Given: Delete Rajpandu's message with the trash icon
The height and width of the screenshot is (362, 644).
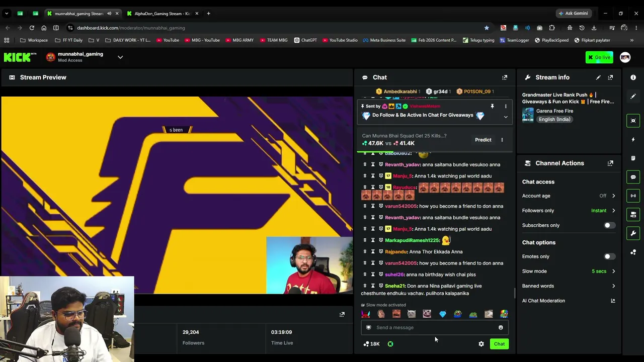Looking at the screenshot, I should click(365, 252).
